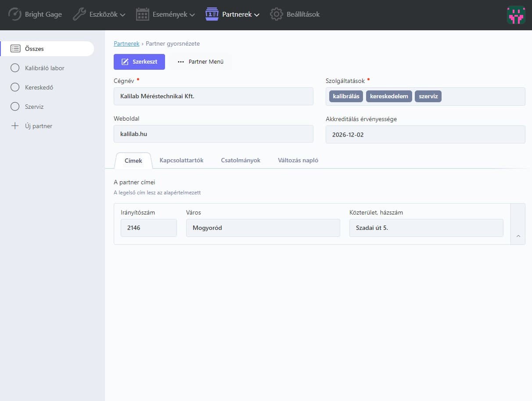
Task: Click the Bright Gage gauge logo icon
Action: (x=15, y=14)
